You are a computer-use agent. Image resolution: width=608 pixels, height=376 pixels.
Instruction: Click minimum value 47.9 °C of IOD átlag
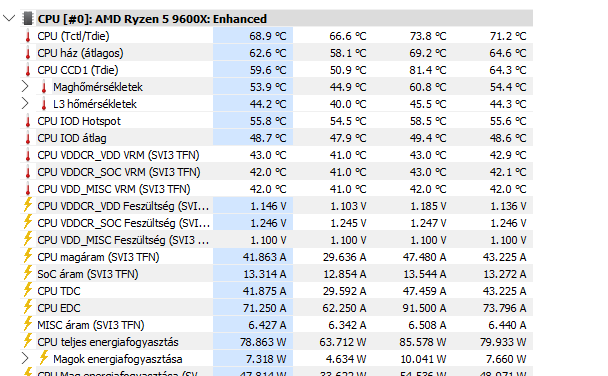348,138
